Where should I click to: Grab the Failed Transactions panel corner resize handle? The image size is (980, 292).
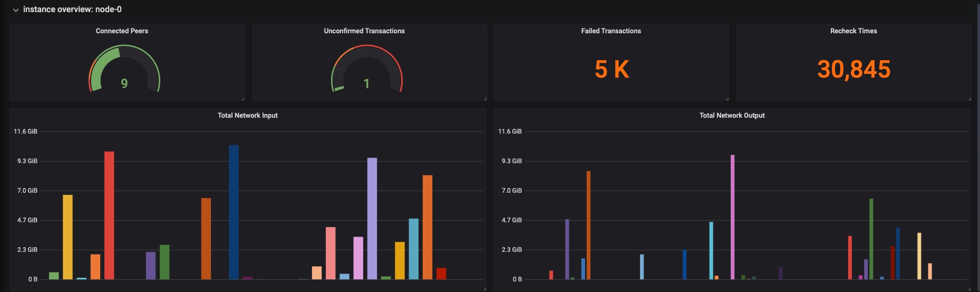click(x=727, y=99)
